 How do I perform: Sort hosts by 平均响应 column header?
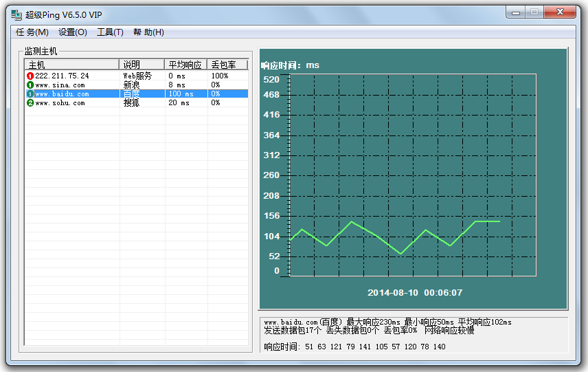pyautogui.click(x=185, y=65)
